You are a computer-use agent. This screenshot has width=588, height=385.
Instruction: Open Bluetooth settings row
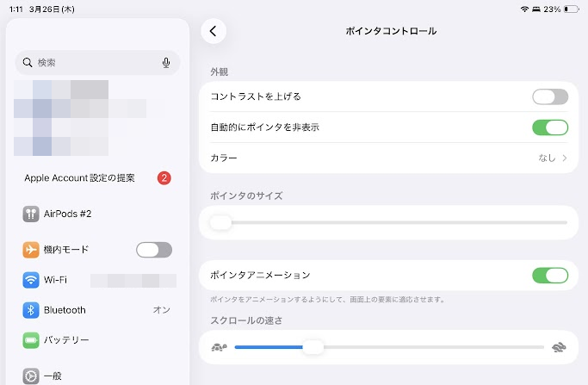tap(96, 310)
